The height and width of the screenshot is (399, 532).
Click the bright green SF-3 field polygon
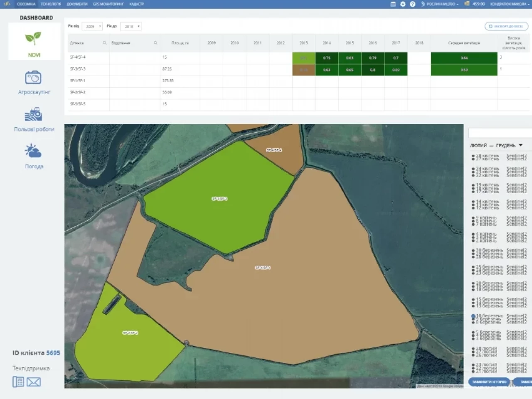point(219,199)
